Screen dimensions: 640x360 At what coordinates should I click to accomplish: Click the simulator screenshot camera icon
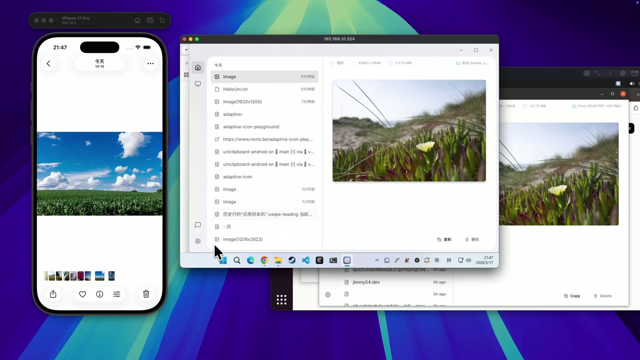click(150, 20)
